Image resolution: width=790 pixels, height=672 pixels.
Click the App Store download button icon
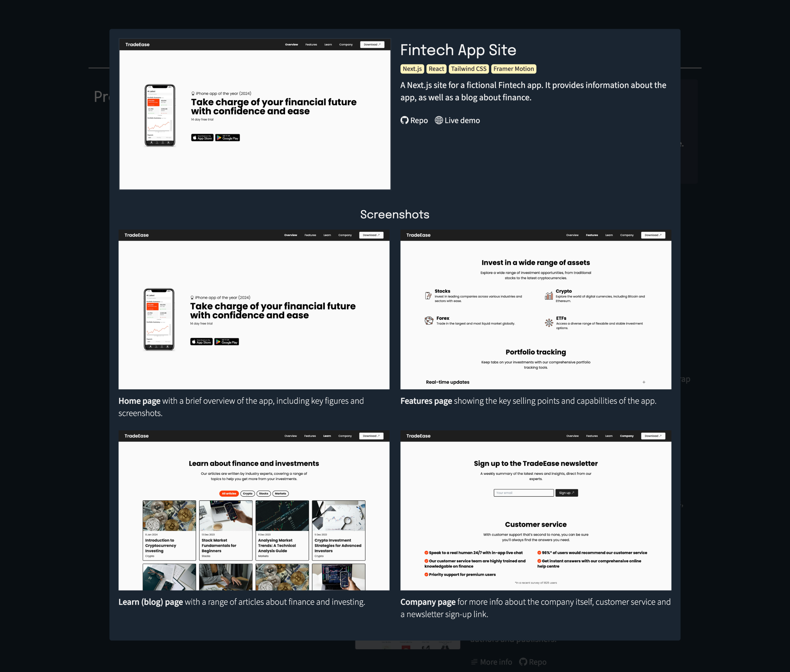tap(201, 137)
